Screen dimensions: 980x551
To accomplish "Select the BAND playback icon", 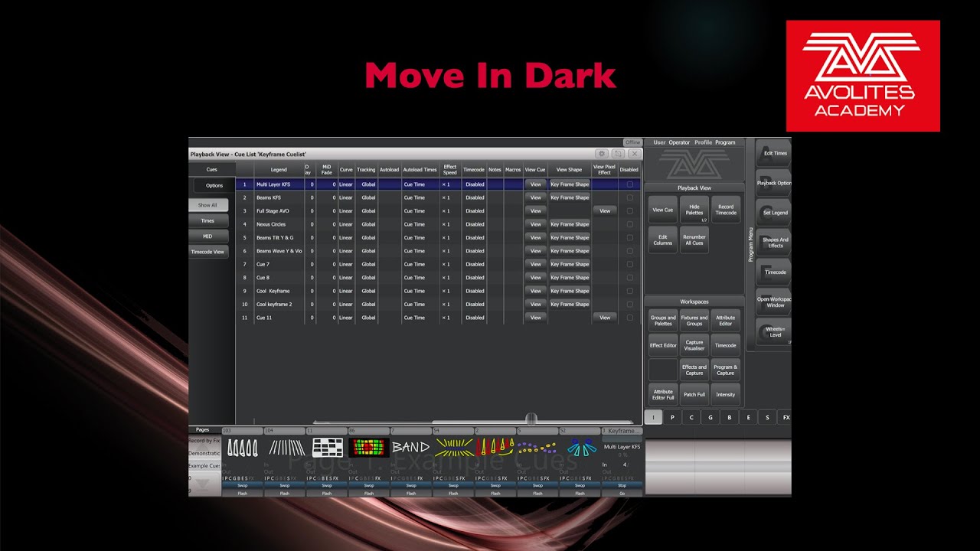I will (411, 448).
